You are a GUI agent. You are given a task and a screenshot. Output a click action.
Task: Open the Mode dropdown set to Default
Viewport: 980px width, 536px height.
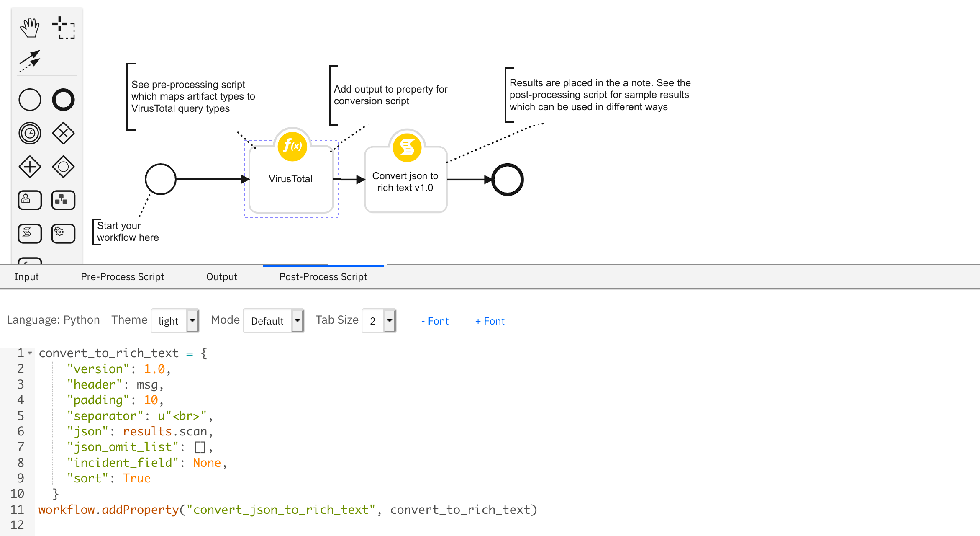click(x=273, y=321)
